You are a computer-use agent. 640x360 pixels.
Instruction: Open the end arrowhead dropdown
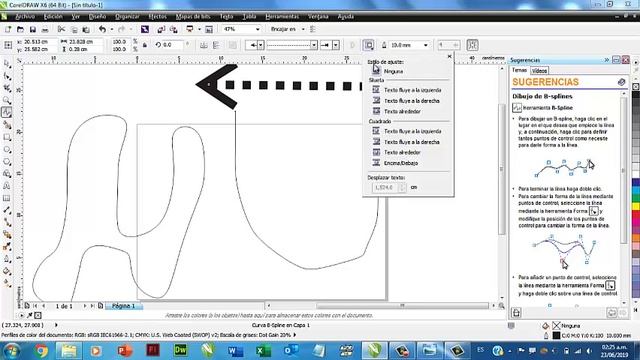pos(336,45)
